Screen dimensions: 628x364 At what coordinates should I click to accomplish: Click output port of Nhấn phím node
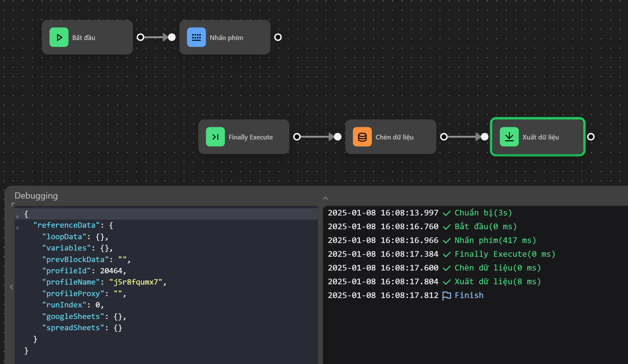[278, 38]
